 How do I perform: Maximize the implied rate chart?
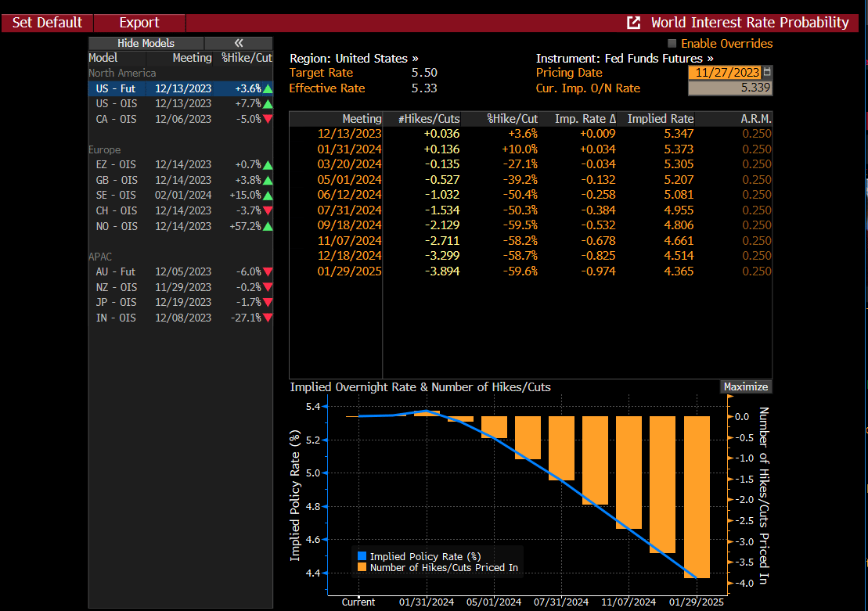tap(746, 386)
